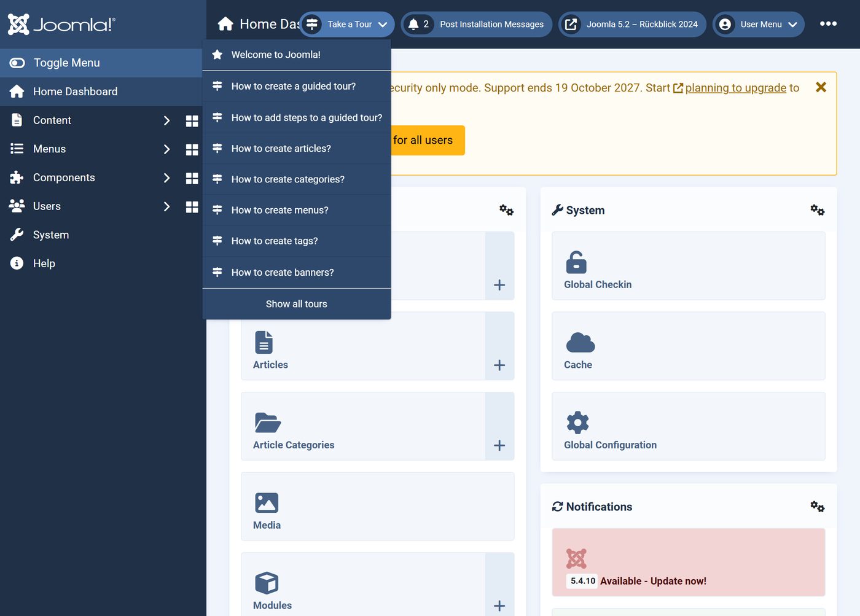Add a new article category with plus
860x616 pixels.
(x=499, y=445)
